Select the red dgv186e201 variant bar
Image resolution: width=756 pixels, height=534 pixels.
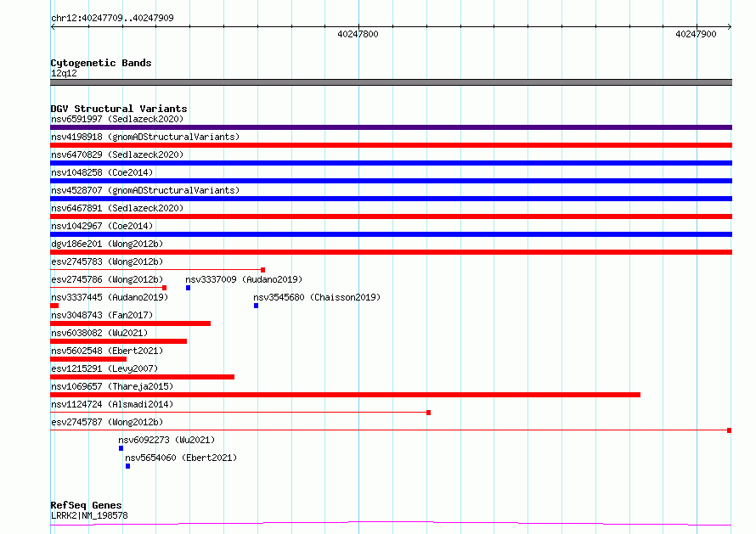pyautogui.click(x=391, y=252)
